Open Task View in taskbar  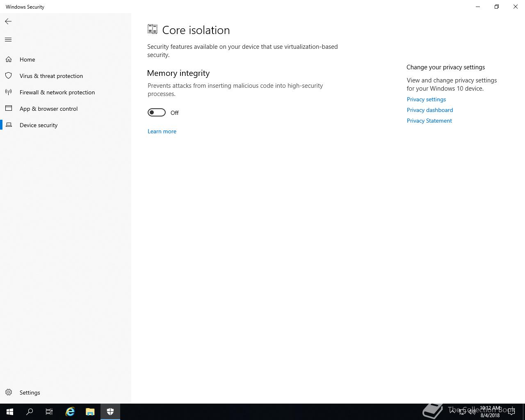[x=49, y=412]
